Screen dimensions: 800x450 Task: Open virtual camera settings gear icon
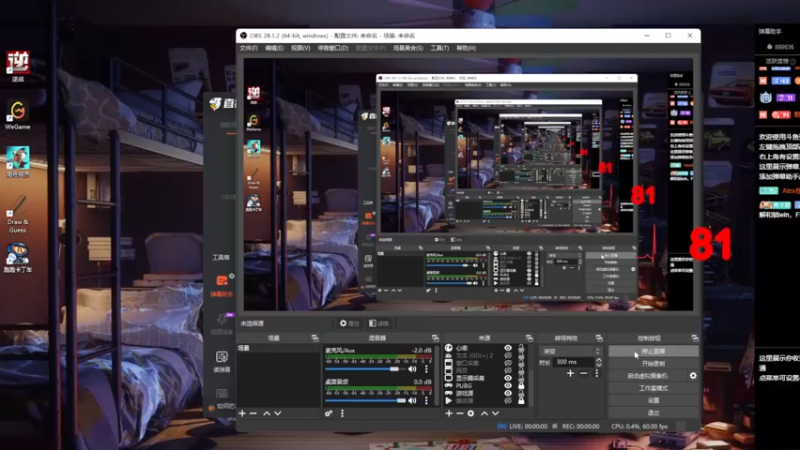coord(693,376)
